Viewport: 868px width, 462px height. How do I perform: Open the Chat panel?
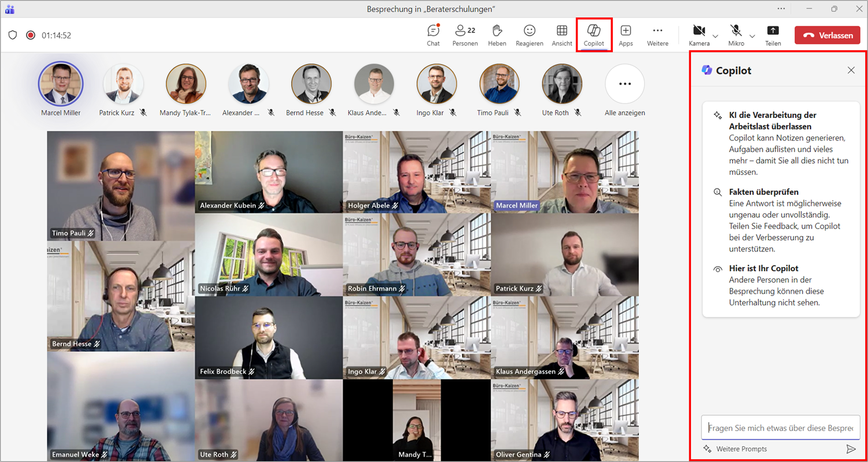point(433,35)
